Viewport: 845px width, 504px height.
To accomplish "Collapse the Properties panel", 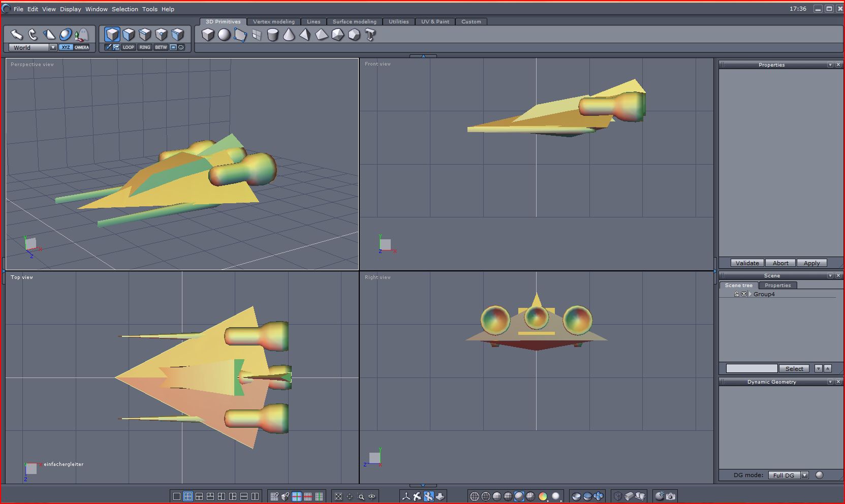I will (830, 65).
